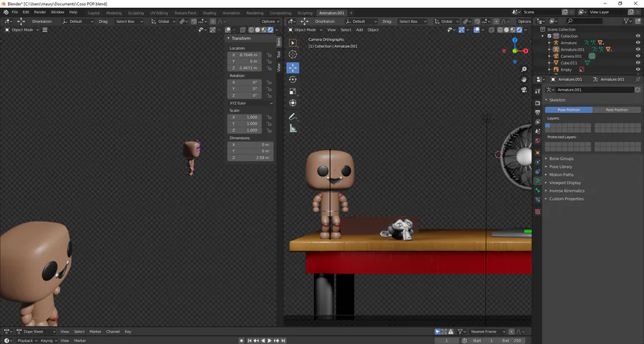Viewport: 644px width, 344px height.
Task: Collapse the Collection tree in outliner
Action: 543,36
